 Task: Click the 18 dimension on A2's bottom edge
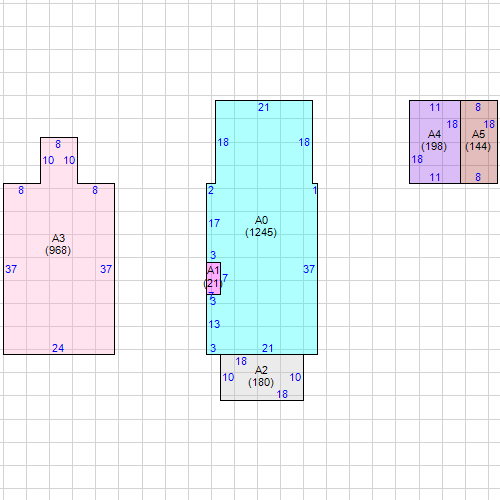[x=282, y=394]
